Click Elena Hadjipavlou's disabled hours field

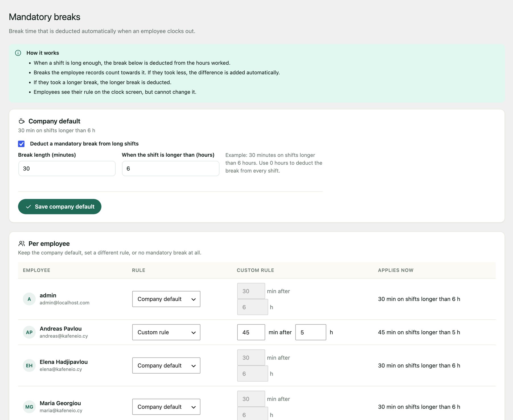click(x=253, y=374)
